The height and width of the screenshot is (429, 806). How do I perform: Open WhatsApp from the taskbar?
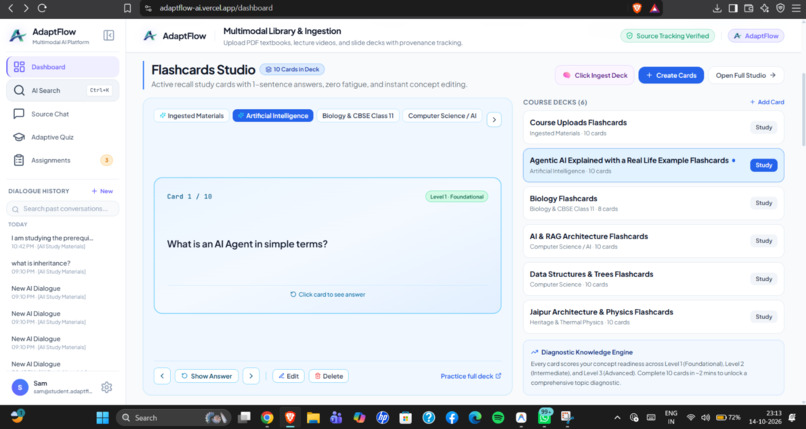point(544,417)
